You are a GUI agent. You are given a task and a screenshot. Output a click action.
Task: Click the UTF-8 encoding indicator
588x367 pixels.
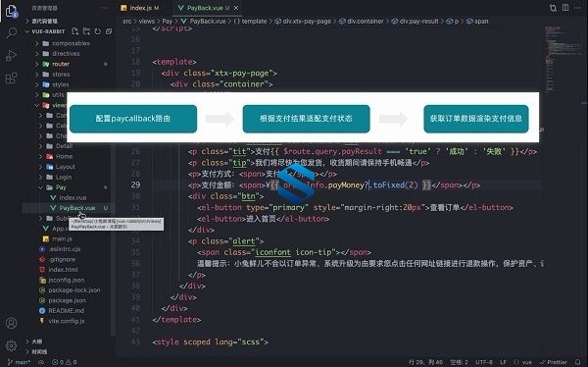tap(484, 362)
